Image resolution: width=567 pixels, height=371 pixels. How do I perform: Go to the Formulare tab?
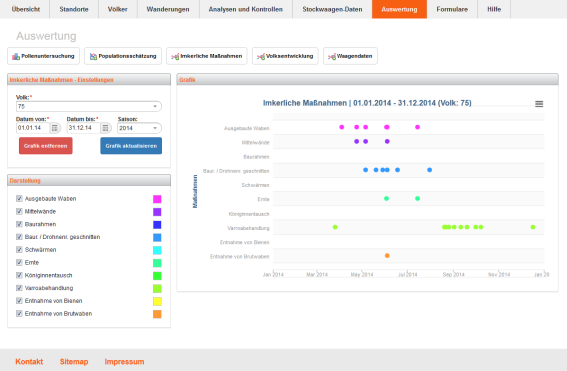452,9
